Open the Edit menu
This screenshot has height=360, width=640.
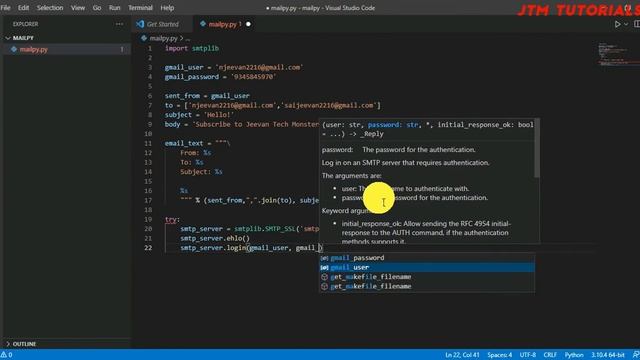coord(23,8)
